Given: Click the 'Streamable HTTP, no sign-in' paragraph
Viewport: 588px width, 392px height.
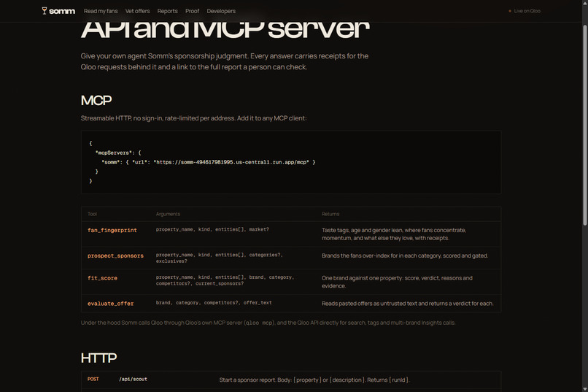Looking at the screenshot, I should pyautogui.click(x=193, y=118).
